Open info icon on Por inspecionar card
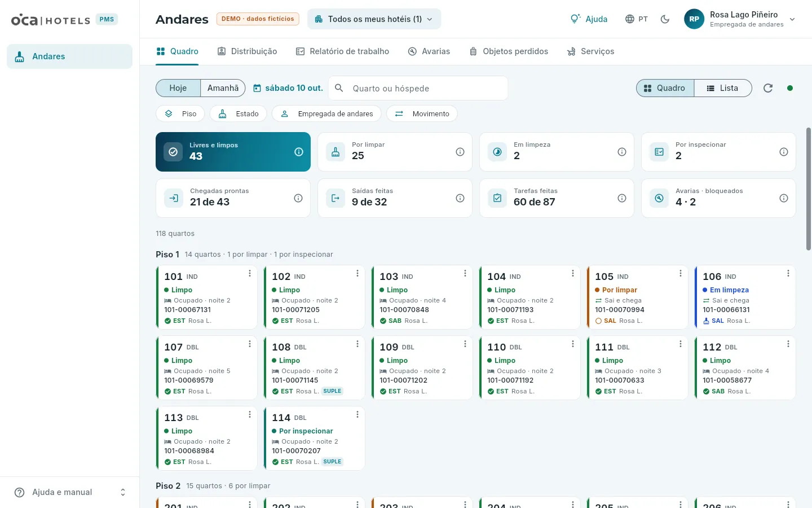Image resolution: width=812 pixels, height=508 pixels. pos(784,152)
